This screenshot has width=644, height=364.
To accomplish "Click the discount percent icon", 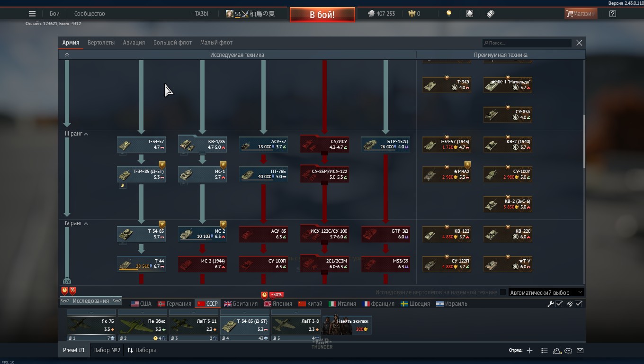I will coord(72,290).
